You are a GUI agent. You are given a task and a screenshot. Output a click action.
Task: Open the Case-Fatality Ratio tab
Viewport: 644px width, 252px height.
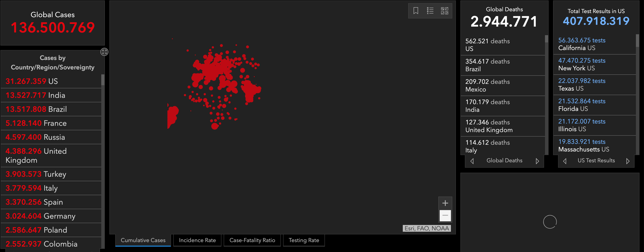tap(252, 240)
